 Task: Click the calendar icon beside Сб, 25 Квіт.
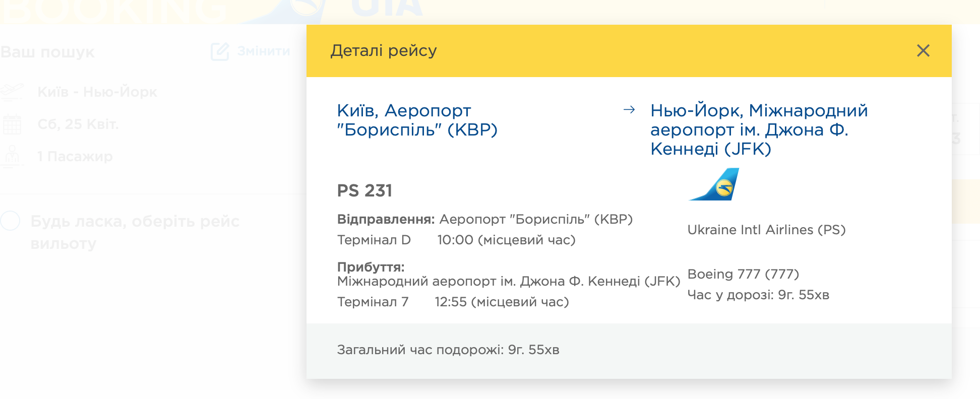[x=12, y=124]
